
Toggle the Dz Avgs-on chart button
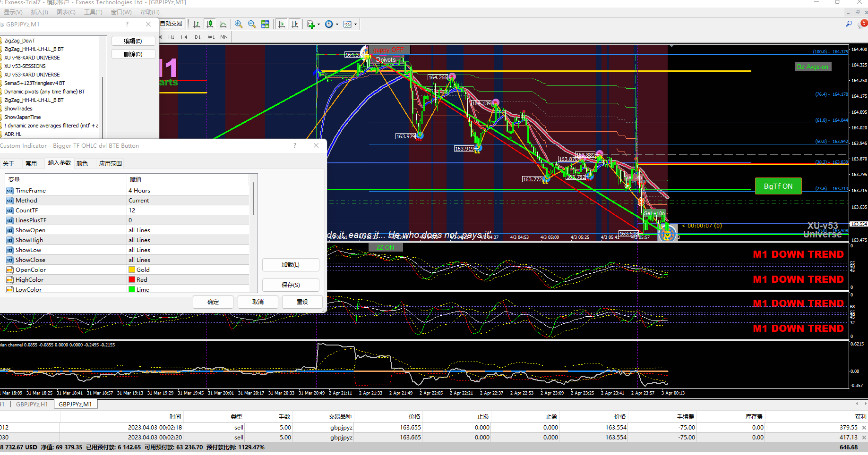(813, 67)
